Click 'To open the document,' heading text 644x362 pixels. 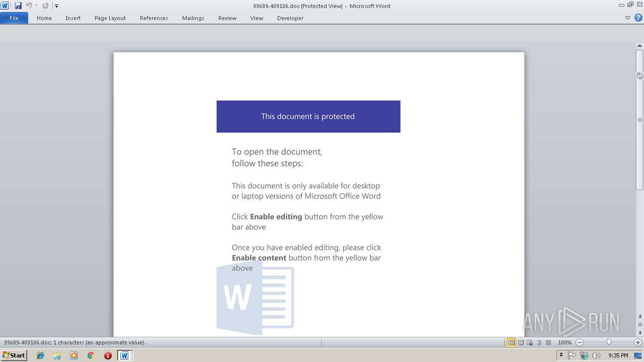coord(277,152)
